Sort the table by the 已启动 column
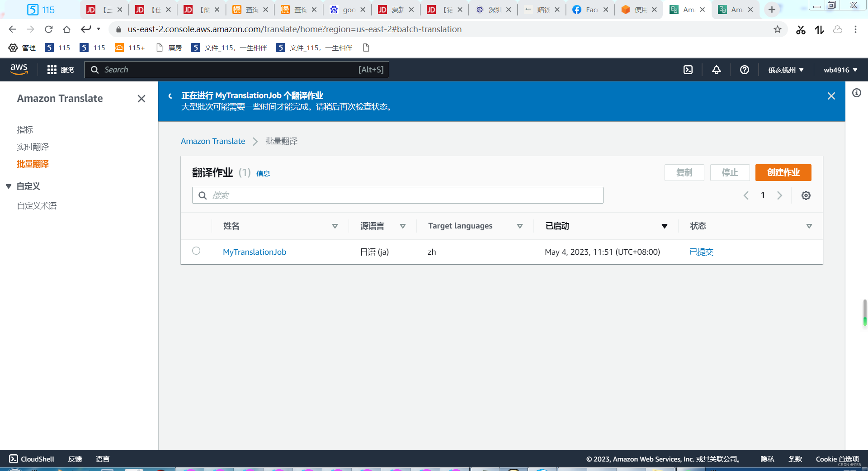 click(x=665, y=226)
